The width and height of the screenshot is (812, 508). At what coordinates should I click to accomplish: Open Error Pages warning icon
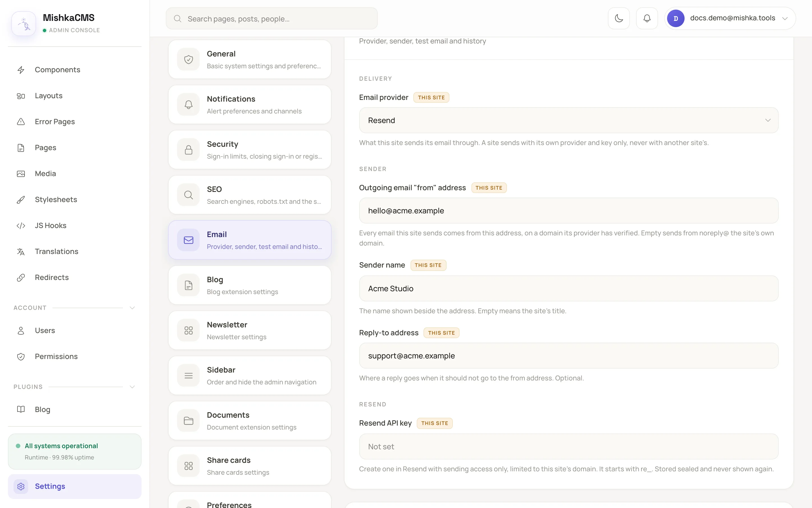point(21,122)
